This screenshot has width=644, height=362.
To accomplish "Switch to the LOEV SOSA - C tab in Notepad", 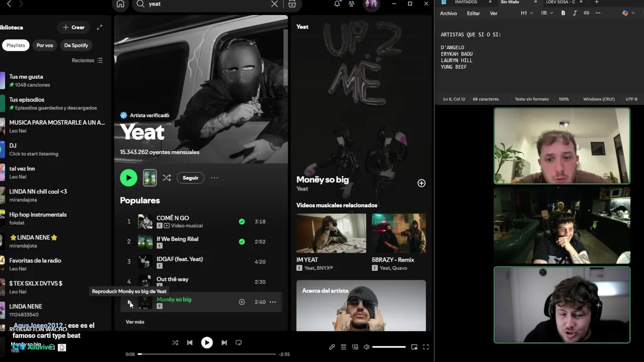I will pos(560,3).
